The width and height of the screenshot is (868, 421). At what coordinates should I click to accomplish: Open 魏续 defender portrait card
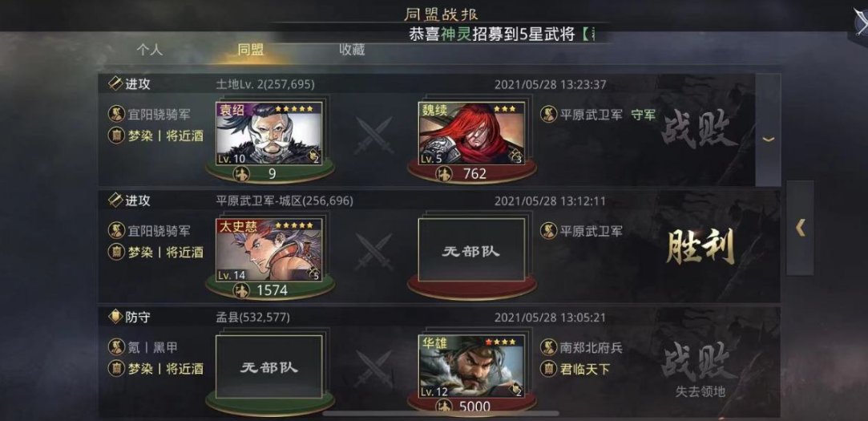tap(471, 133)
